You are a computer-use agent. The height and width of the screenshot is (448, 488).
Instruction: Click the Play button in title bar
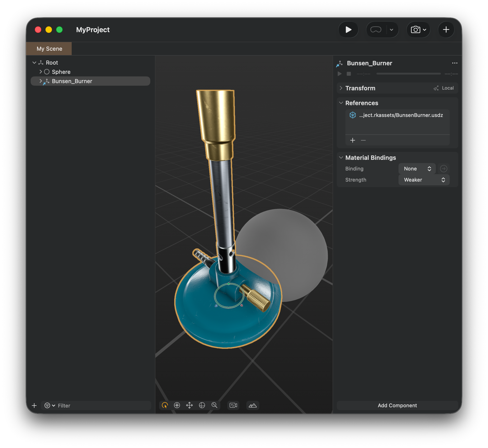click(x=348, y=30)
